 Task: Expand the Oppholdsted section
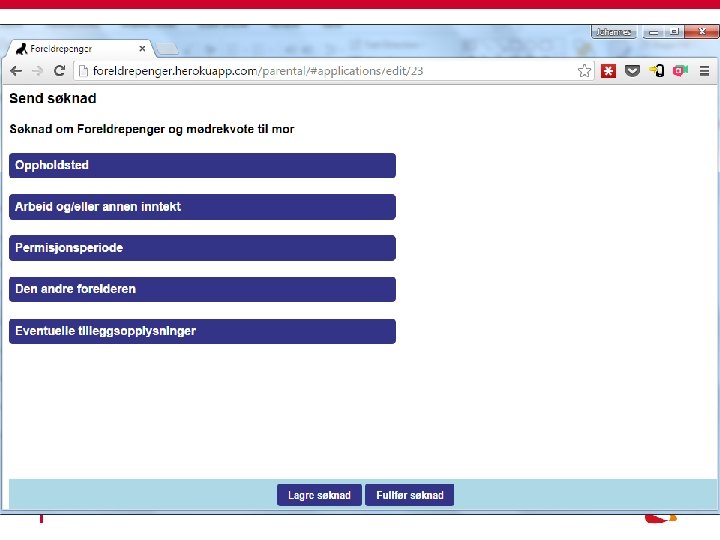(x=202, y=165)
